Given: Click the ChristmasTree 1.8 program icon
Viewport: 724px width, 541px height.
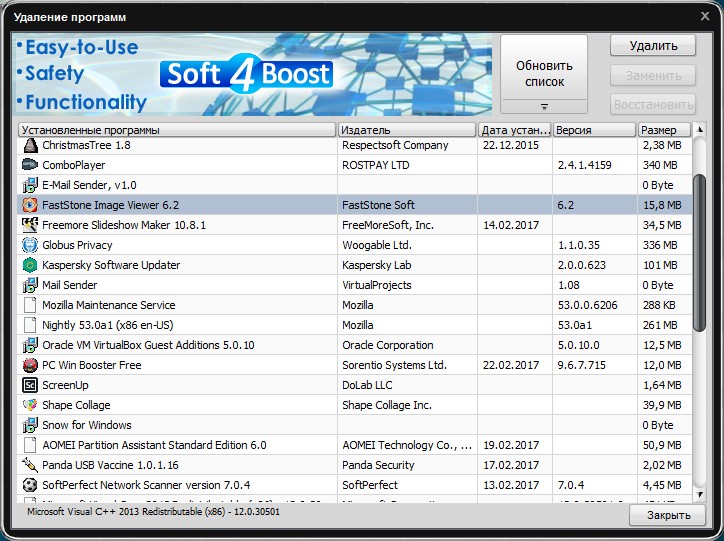Looking at the screenshot, I should coord(30,145).
